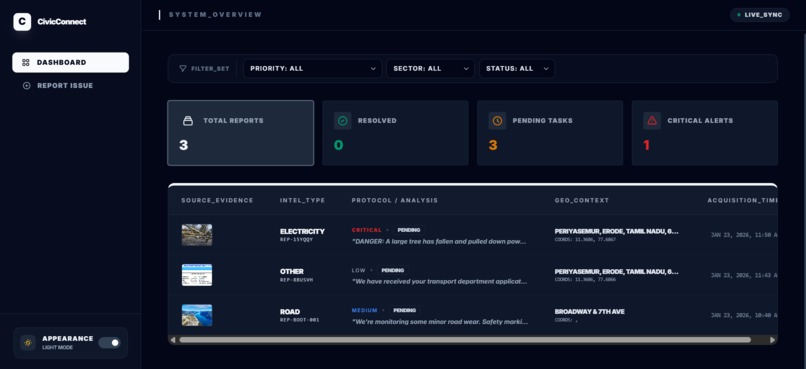Viewport: 806px width, 369px height.
Task: Click the SOURCE_EVIDENCE column header
Action: [217, 200]
